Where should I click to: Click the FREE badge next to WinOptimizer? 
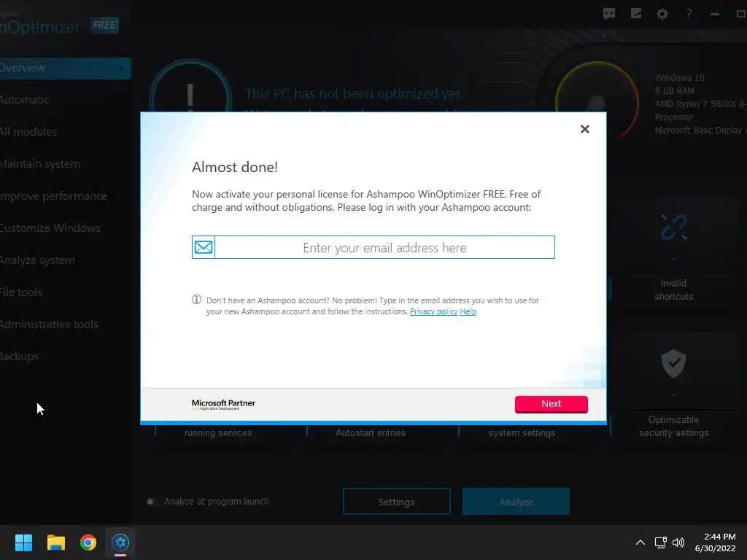(x=104, y=26)
